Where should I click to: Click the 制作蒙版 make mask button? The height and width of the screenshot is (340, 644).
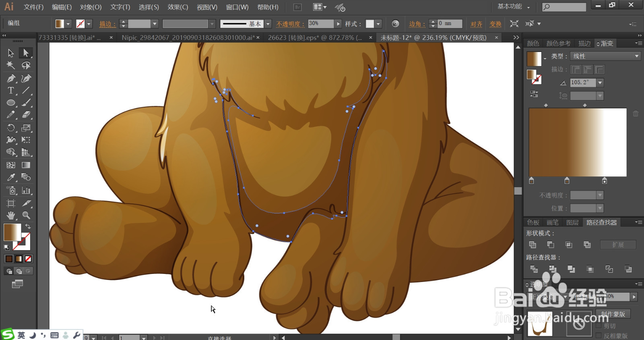613,314
